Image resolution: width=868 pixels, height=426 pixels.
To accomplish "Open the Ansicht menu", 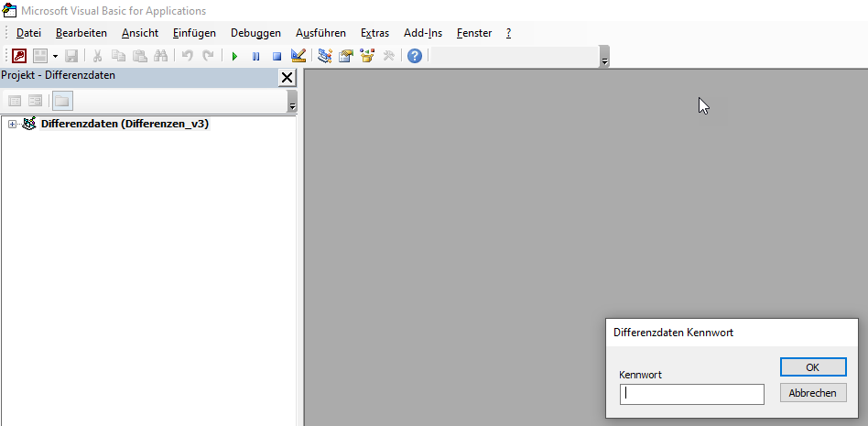I will (140, 33).
